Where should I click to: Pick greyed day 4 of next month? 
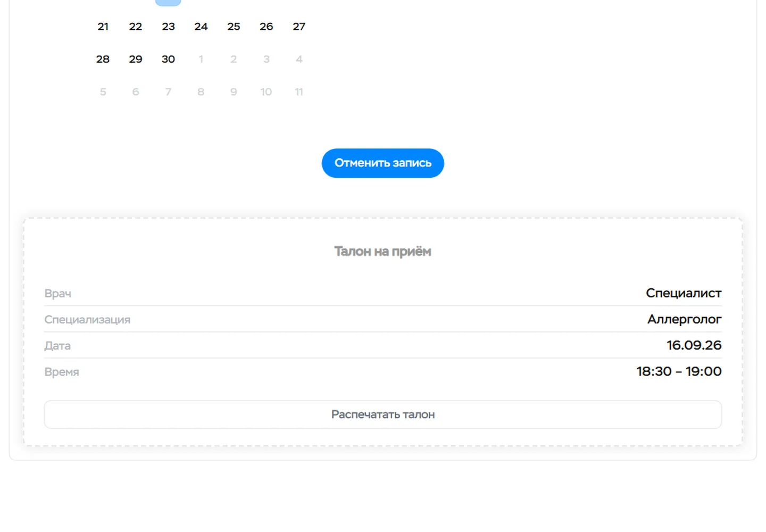tap(299, 59)
